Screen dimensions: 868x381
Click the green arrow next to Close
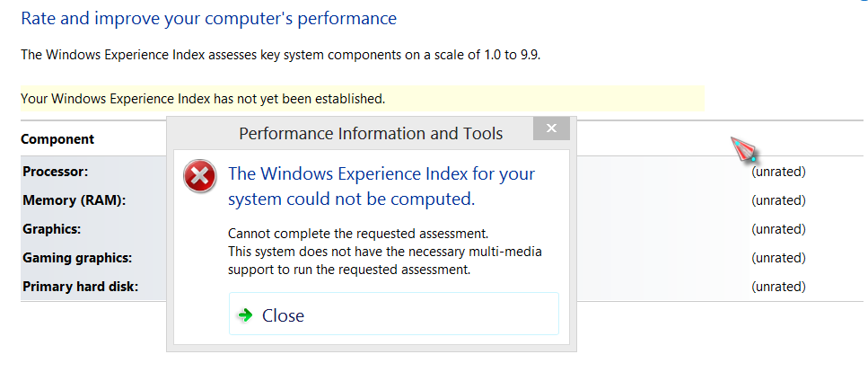click(243, 315)
